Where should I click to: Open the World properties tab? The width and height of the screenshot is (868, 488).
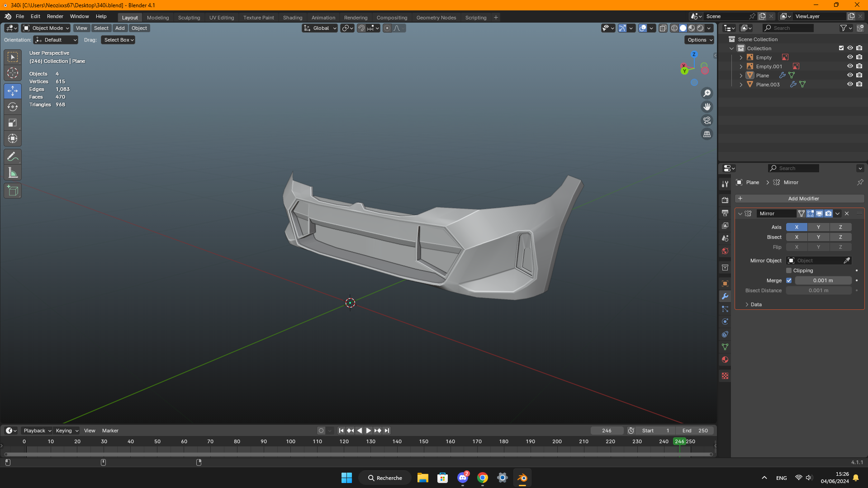[x=725, y=251]
